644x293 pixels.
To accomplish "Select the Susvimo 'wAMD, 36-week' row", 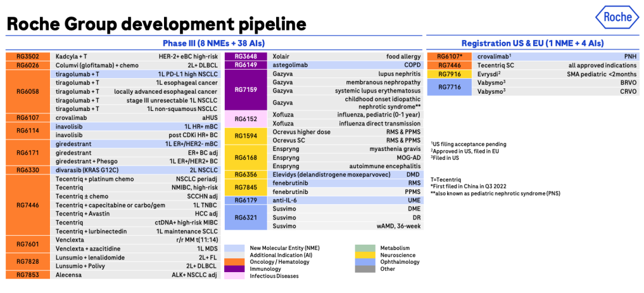I will [345, 226].
